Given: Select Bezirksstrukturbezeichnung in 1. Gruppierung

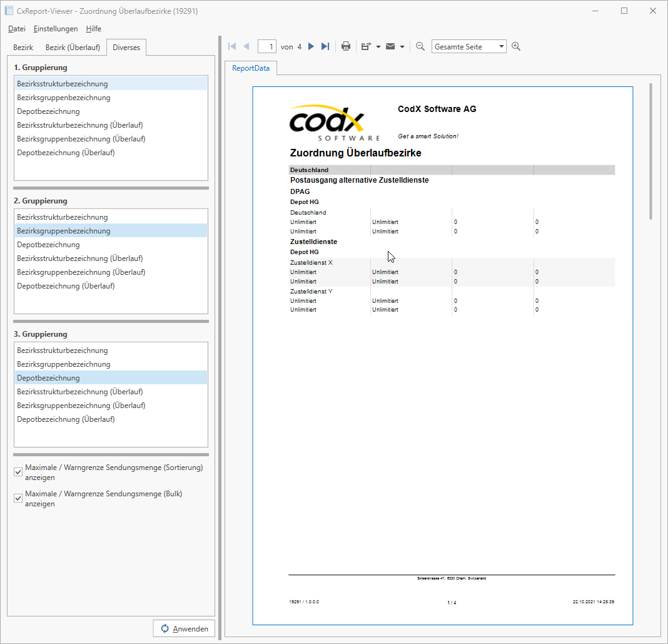Looking at the screenshot, I should 111,83.
